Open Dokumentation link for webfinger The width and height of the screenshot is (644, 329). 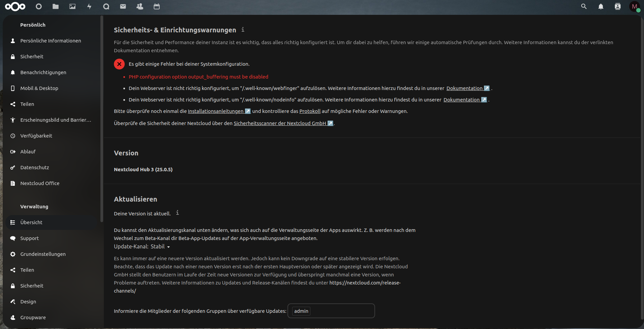(x=468, y=88)
